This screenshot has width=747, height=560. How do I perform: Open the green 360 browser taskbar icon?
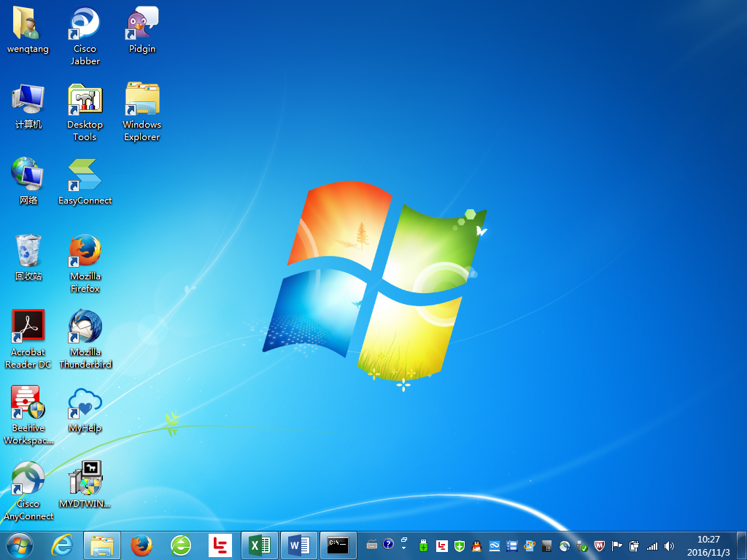tap(181, 545)
